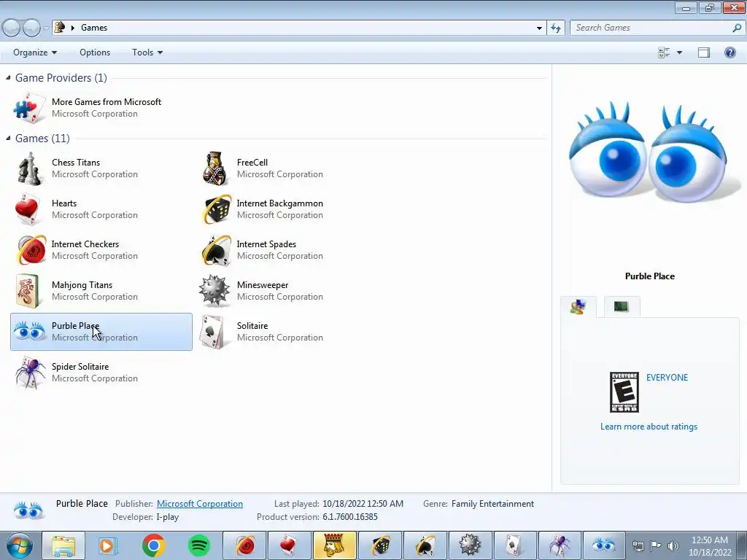Select the Chess Titans game icon
The width and height of the screenshot is (747, 560).
pyautogui.click(x=29, y=168)
